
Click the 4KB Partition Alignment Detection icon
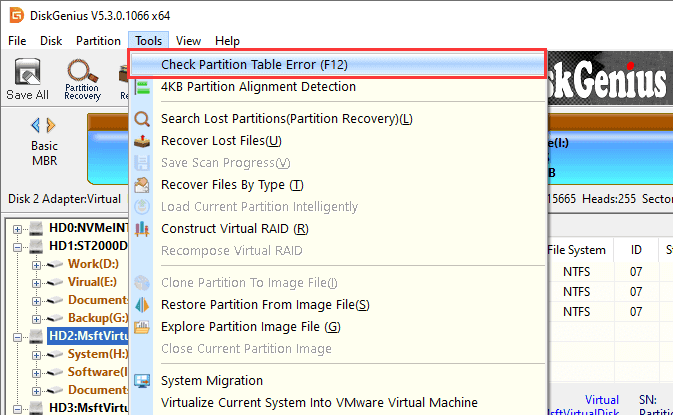[x=141, y=87]
